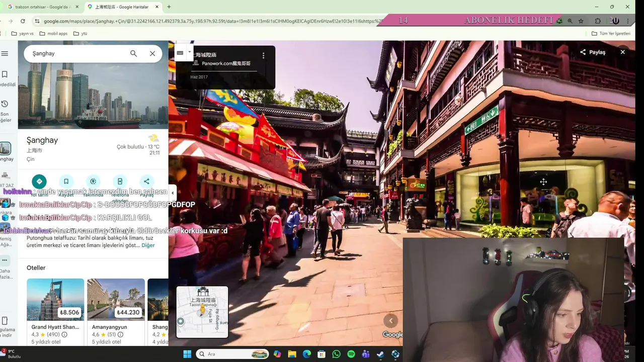This screenshot has width=644, height=362.
Task: Click the site info icon in address bar
Action: point(37,21)
